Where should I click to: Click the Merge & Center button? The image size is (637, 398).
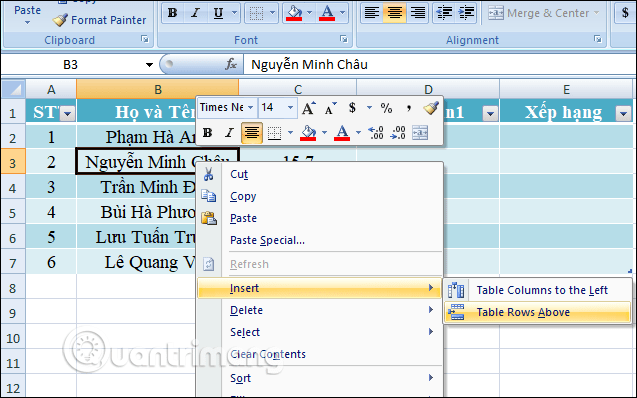538,13
